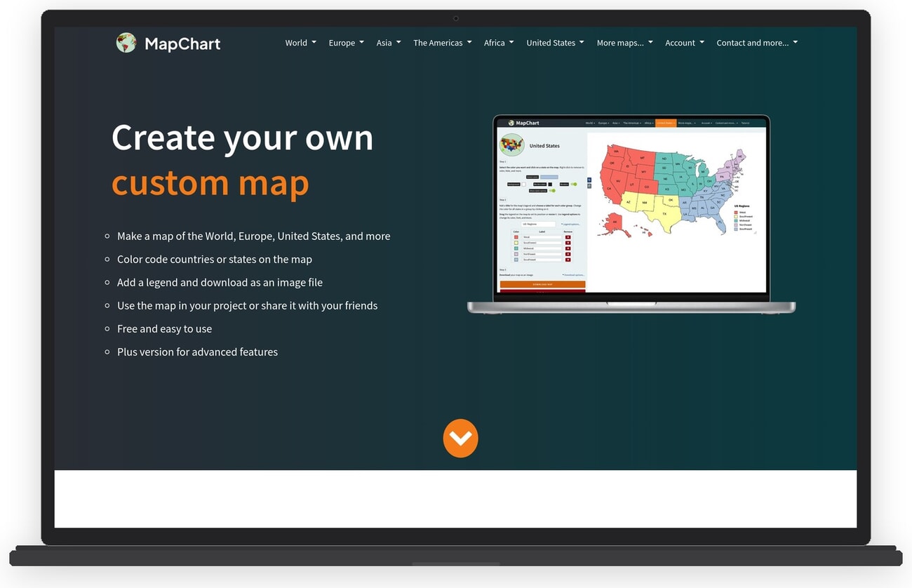This screenshot has height=588, width=912.
Task: Click the caret icon beside United States
Action: pos(582,42)
